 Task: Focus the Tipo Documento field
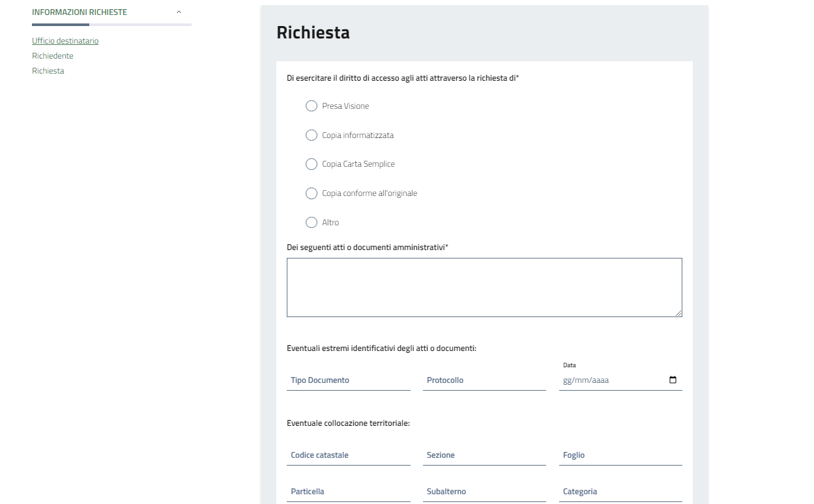point(348,380)
